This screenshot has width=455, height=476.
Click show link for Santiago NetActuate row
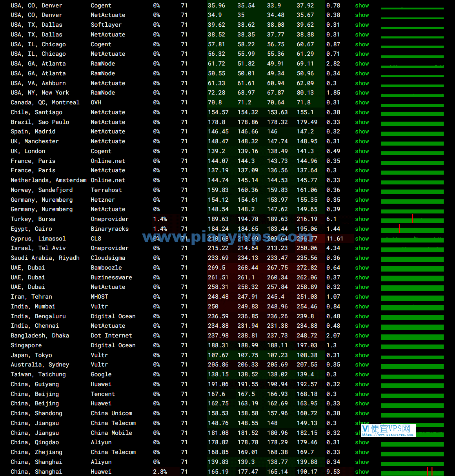(362, 112)
